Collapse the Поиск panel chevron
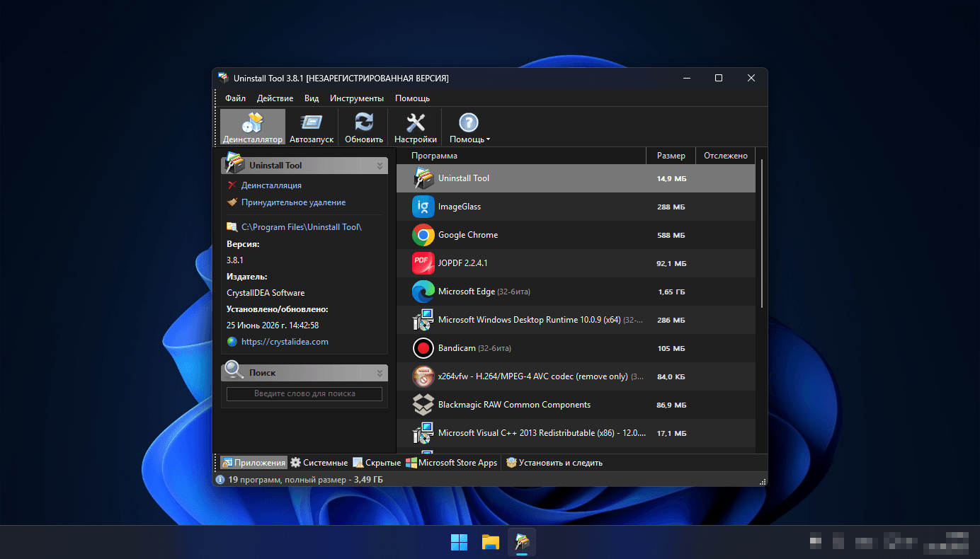 [380, 373]
